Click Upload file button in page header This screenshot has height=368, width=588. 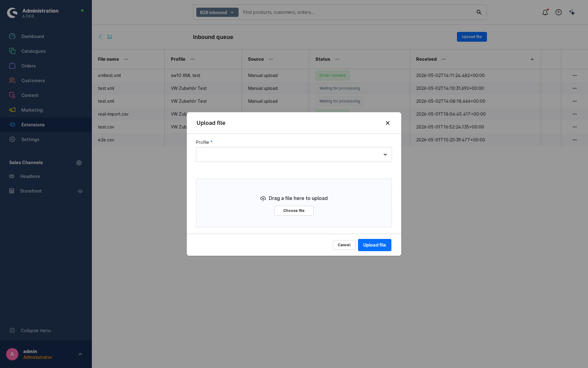472,37
